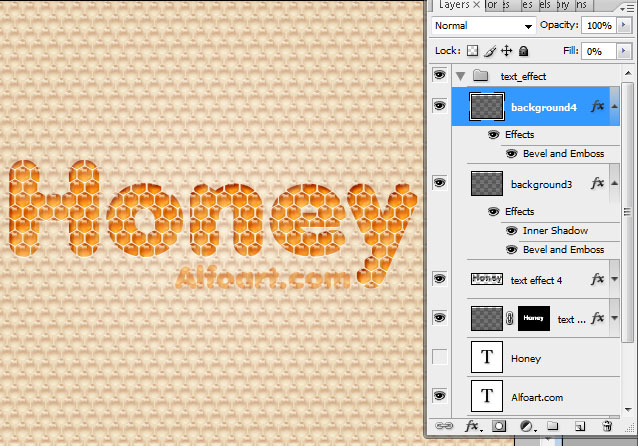The width and height of the screenshot is (638, 446).
Task: Show the hidden Honey text layer
Action: point(439,357)
